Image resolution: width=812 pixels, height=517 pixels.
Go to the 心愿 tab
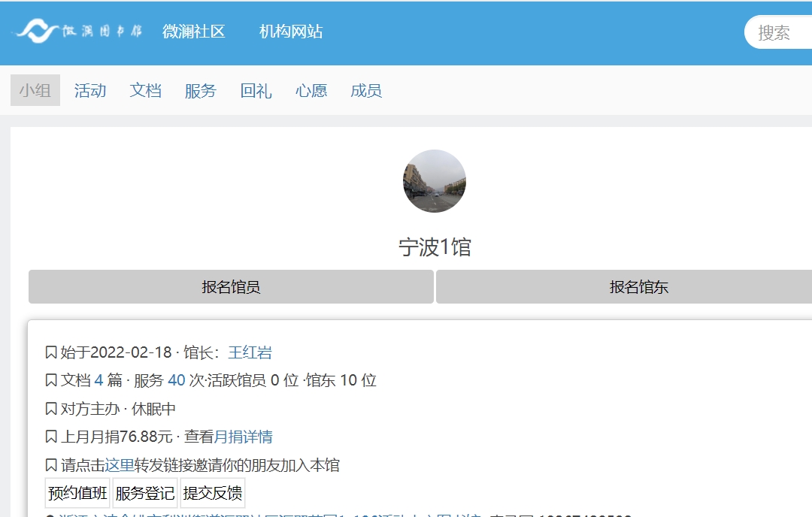311,91
